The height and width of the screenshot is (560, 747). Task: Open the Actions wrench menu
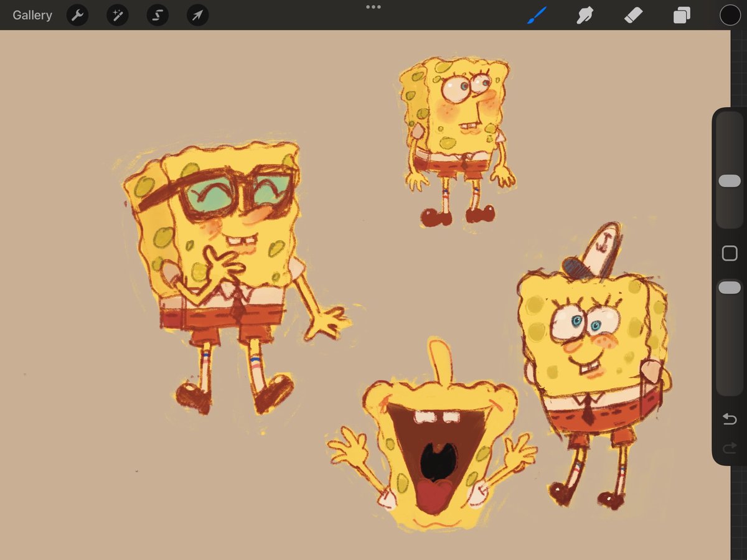tap(77, 15)
